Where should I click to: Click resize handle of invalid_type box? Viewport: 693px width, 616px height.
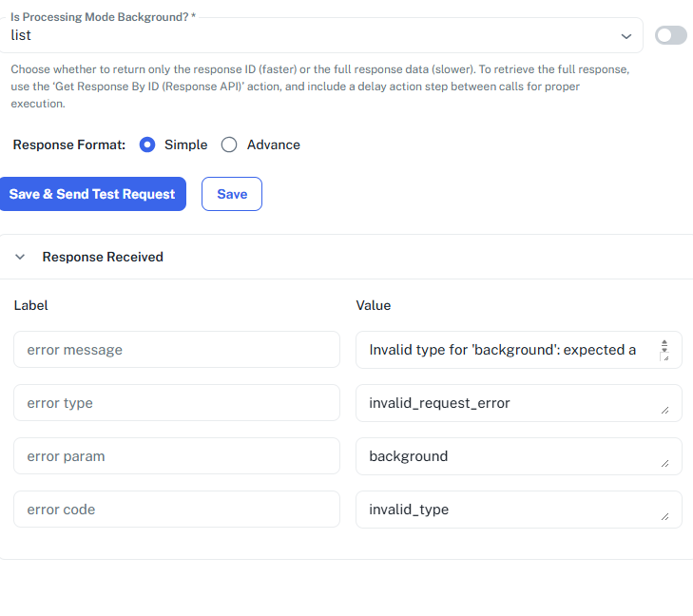point(664,517)
